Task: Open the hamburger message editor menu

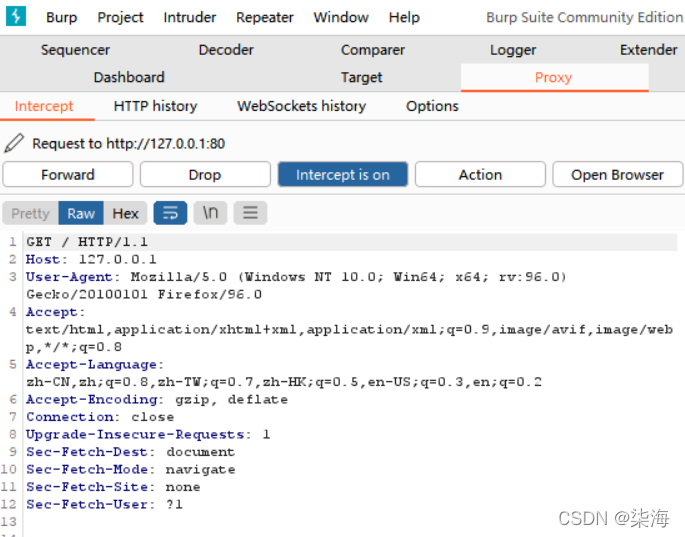Action: coord(250,213)
